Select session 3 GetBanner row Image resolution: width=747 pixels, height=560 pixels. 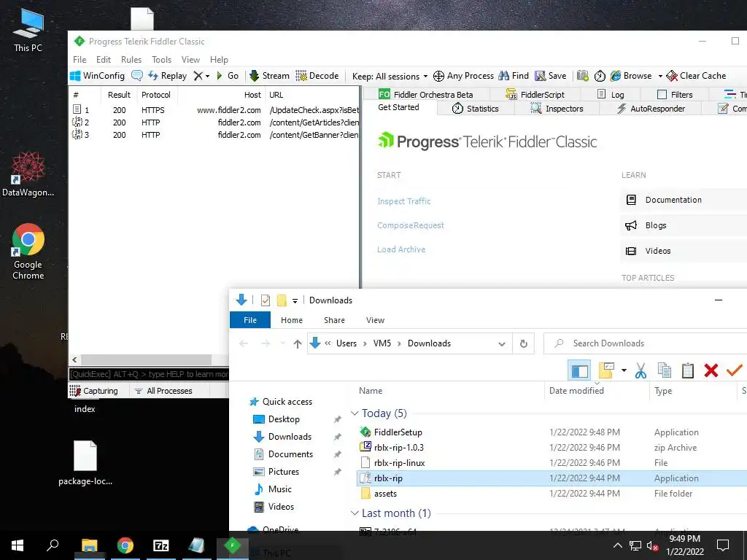tap(214, 135)
